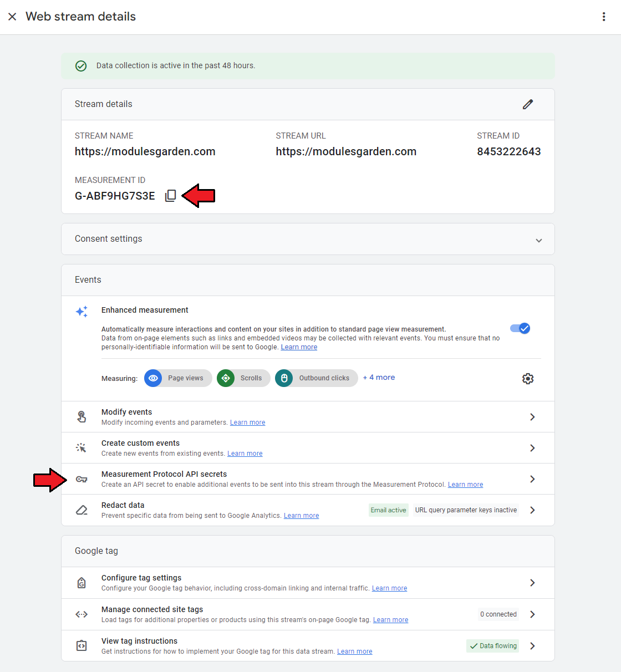Click the Google tag section header
621x672 pixels.
point(308,551)
